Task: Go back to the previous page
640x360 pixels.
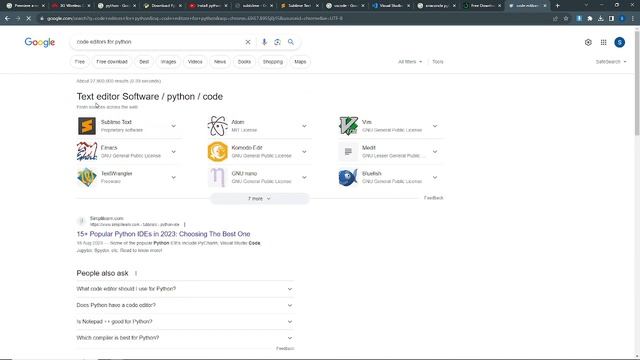Action: (7, 18)
